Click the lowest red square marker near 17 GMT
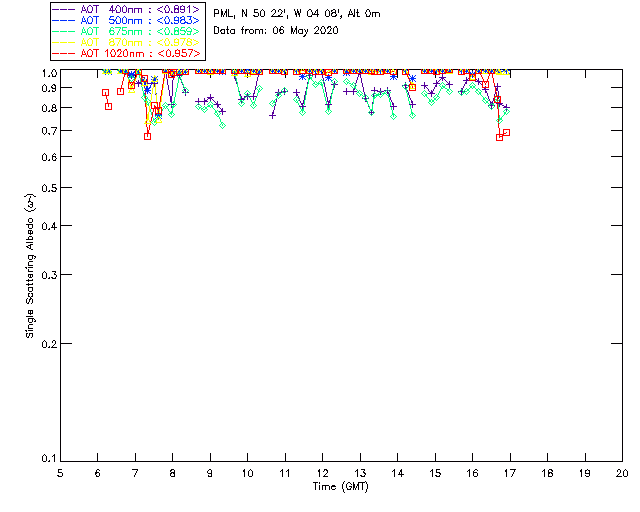Image resolution: width=640 pixels, height=512 pixels. tap(499, 137)
